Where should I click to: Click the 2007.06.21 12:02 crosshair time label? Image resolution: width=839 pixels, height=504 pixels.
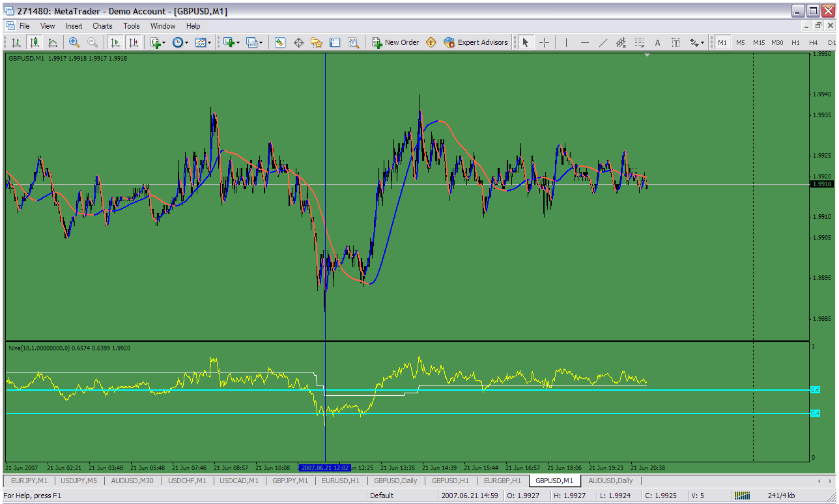(325, 468)
